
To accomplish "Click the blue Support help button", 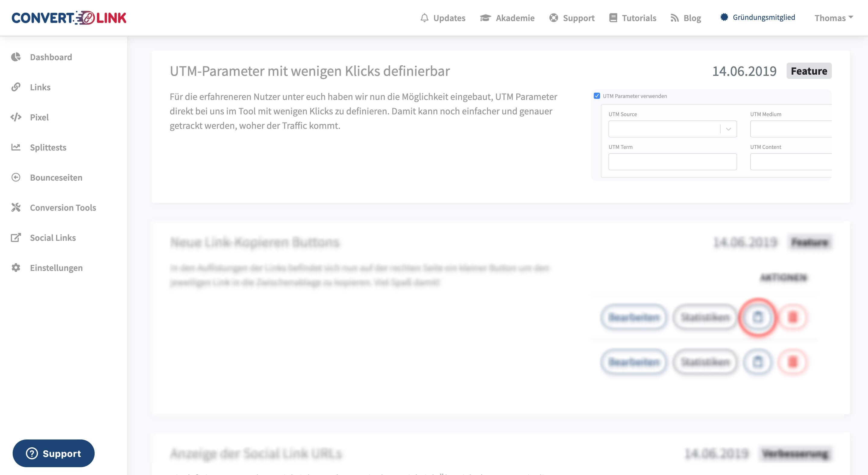I will coord(54,453).
